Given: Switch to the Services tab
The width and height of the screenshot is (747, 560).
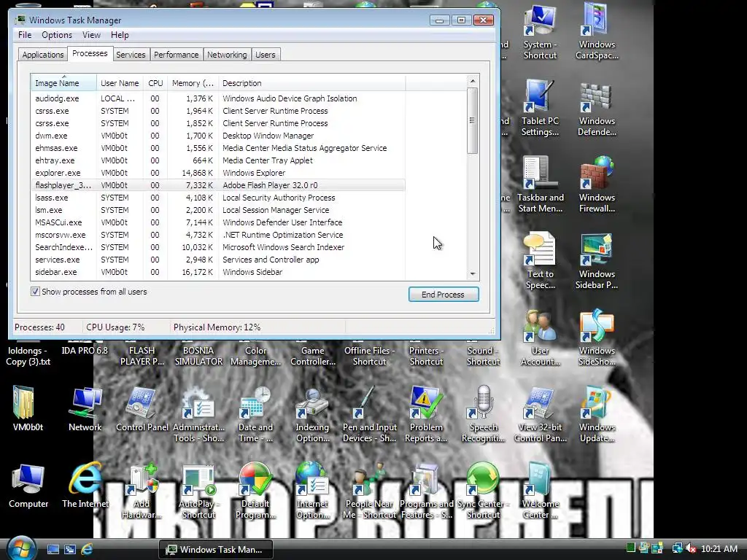Looking at the screenshot, I should tap(131, 54).
